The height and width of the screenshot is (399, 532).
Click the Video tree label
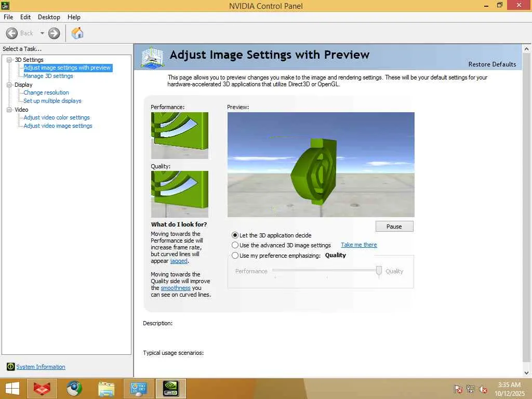21,110
